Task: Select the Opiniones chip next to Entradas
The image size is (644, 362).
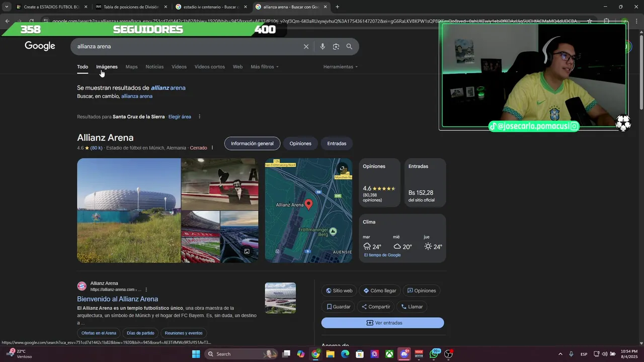Action: [300, 143]
